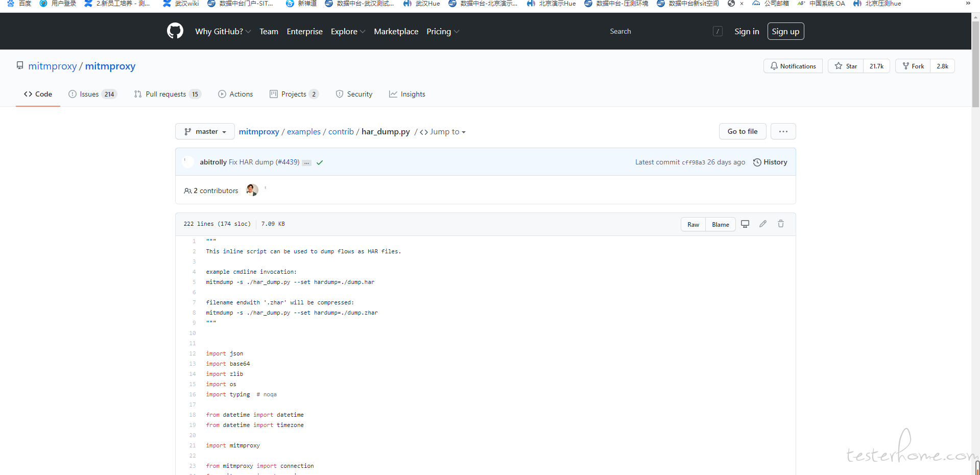
Task: Click green commit status checkmark
Action: pos(320,162)
